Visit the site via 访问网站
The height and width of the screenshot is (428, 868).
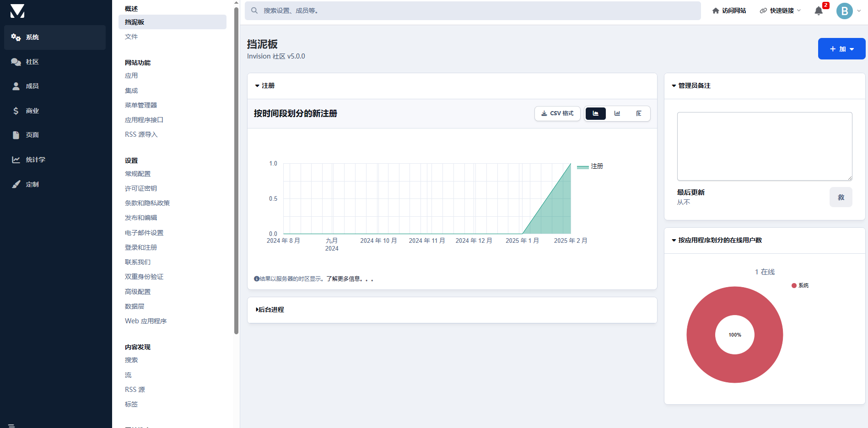(x=729, y=10)
